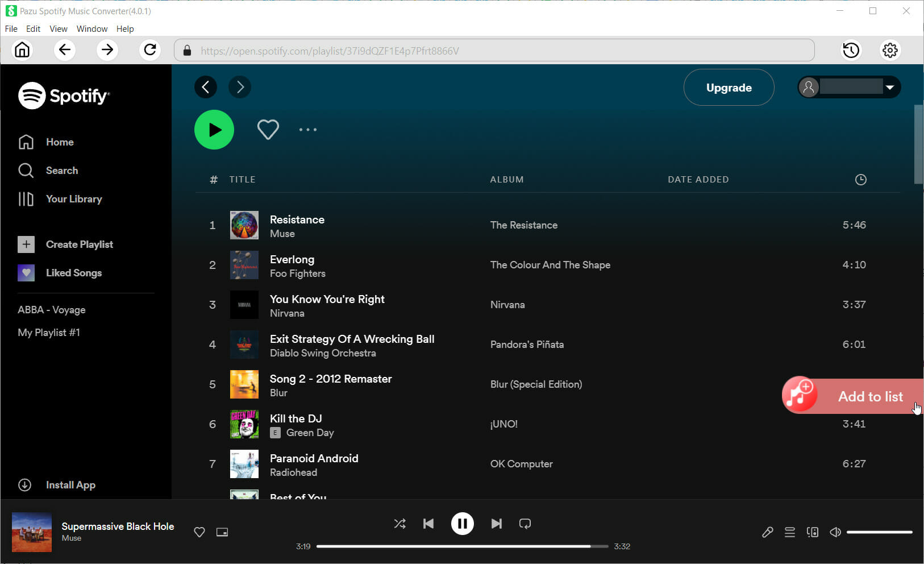The image size is (924, 564).
Task: Adjust the volume slider
Action: (x=880, y=532)
